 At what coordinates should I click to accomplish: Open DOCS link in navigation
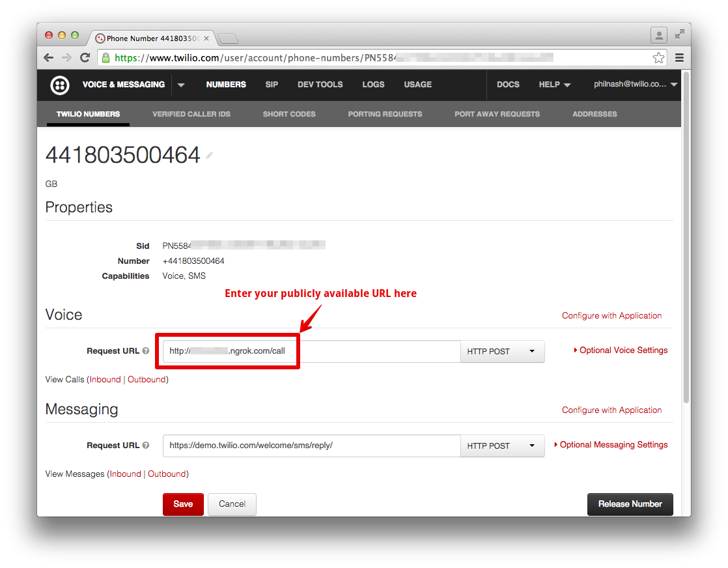pos(508,85)
